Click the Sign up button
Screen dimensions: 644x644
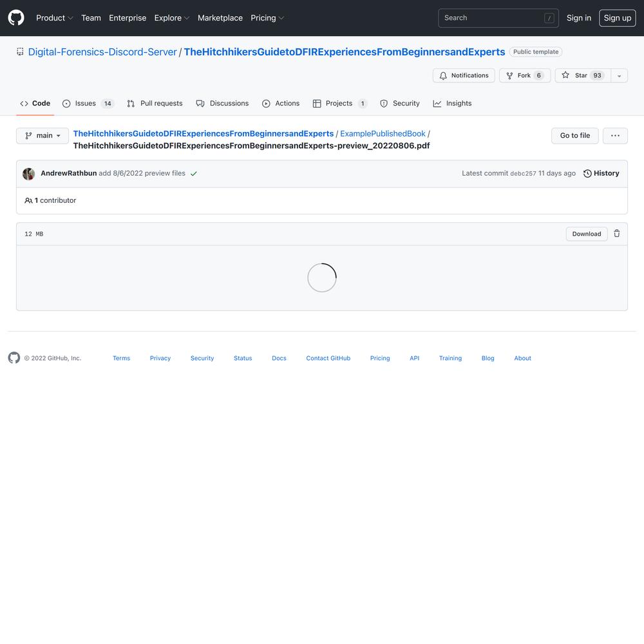(x=618, y=18)
